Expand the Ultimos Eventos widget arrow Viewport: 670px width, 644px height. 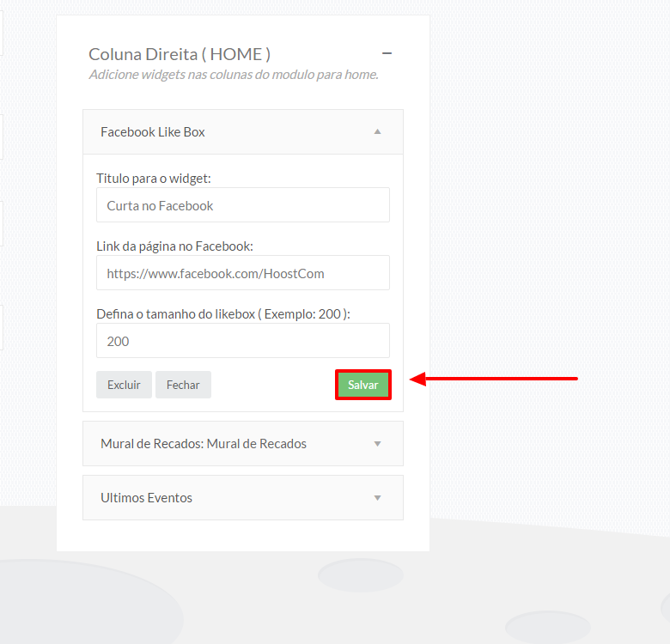click(377, 498)
